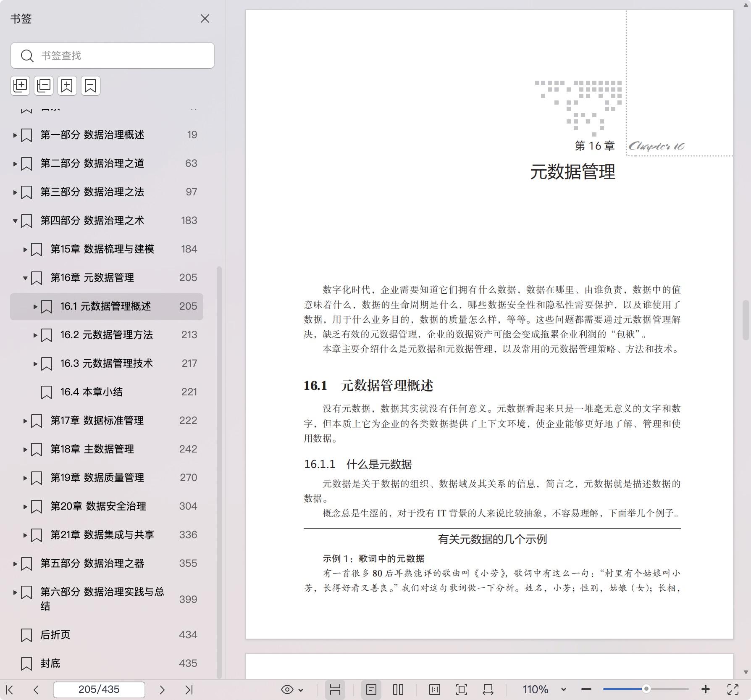Image resolution: width=751 pixels, height=700 pixels.
Task: Expand 第二部分 数据治理之道 arrow
Action: pos(15,164)
